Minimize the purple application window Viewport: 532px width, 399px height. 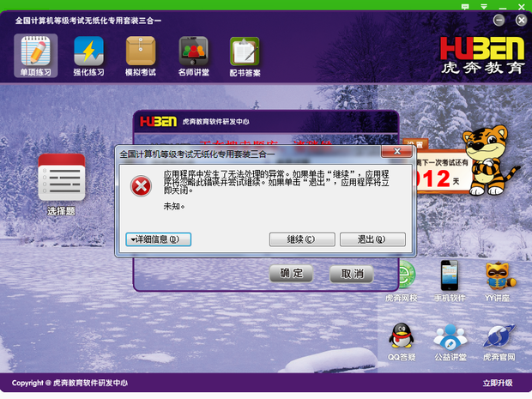[499, 21]
